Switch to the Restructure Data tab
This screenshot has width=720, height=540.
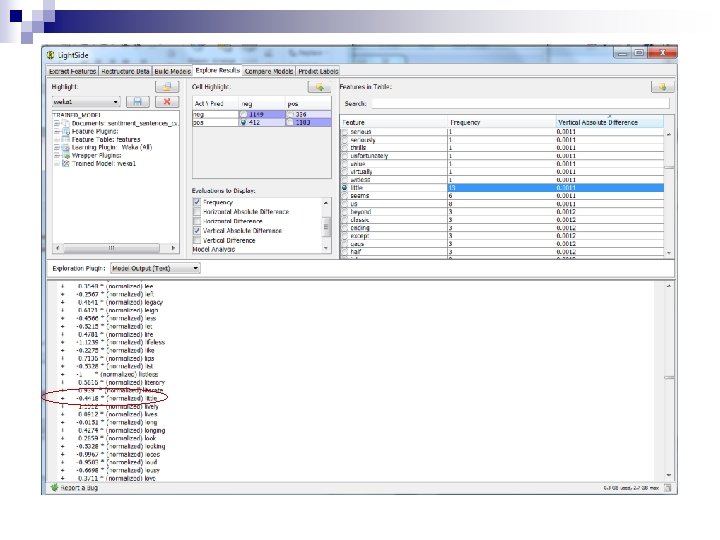[x=125, y=71]
